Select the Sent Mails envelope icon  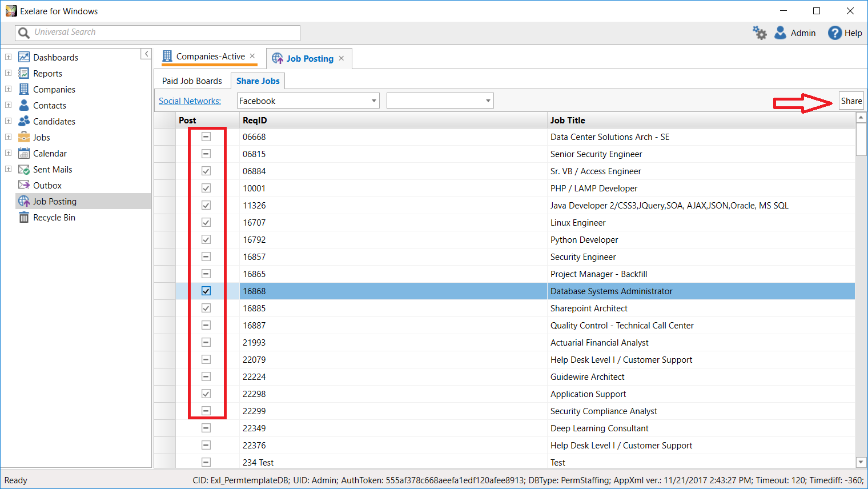[24, 169]
